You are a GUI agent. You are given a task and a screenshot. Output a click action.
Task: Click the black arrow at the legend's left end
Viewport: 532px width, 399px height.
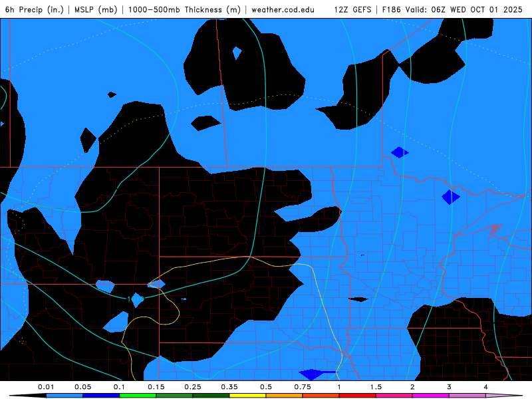(28, 396)
